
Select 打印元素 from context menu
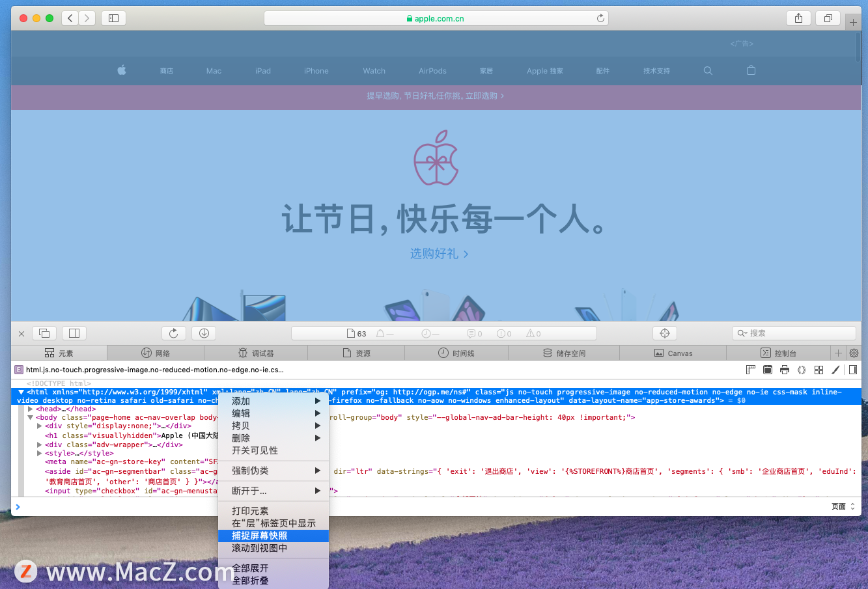pos(273,511)
